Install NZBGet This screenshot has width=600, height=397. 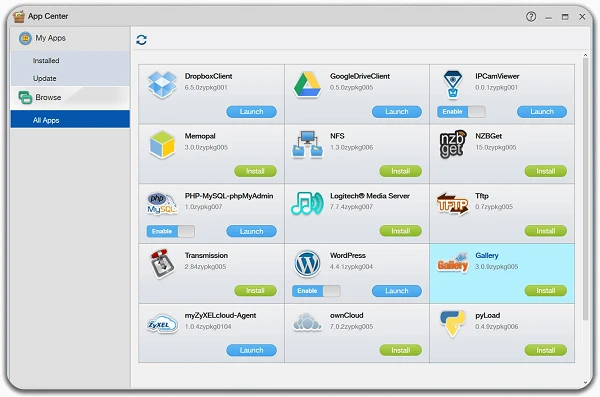point(546,171)
